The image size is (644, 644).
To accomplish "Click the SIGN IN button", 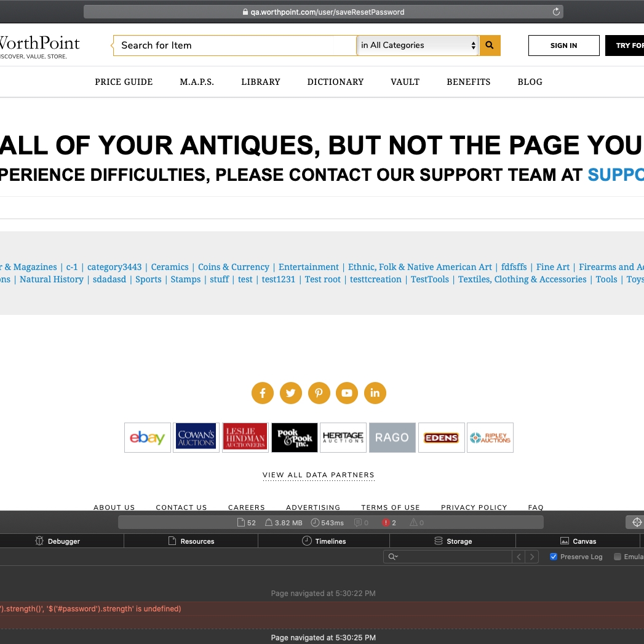I will coord(563,46).
